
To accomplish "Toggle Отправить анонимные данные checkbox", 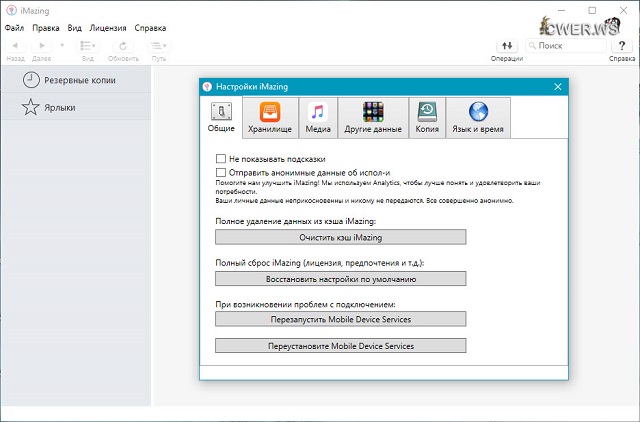I will click(221, 172).
